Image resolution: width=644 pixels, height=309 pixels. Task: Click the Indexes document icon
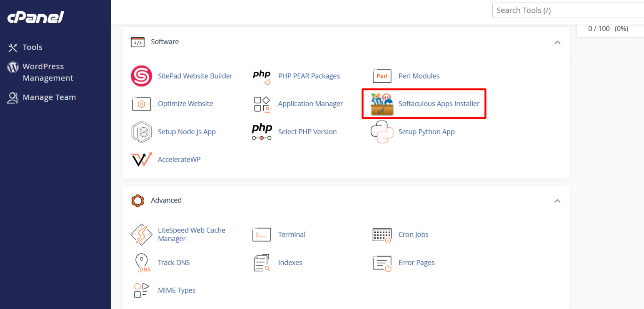(x=262, y=263)
